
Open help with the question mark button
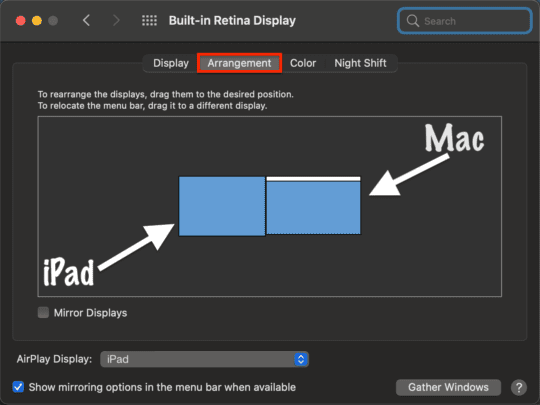click(519, 387)
